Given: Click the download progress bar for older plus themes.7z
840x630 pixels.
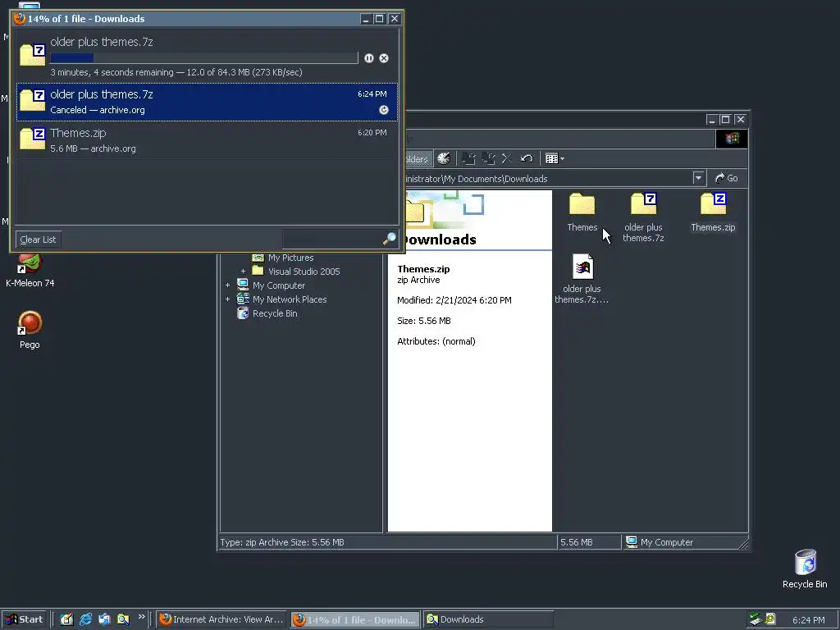Looking at the screenshot, I should coord(203,58).
